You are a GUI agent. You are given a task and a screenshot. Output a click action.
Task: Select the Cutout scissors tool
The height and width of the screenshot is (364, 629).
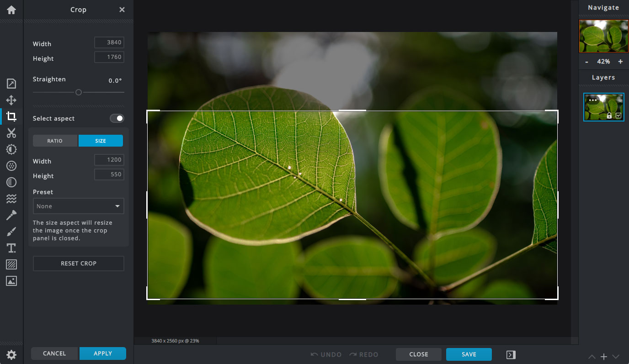point(11,133)
